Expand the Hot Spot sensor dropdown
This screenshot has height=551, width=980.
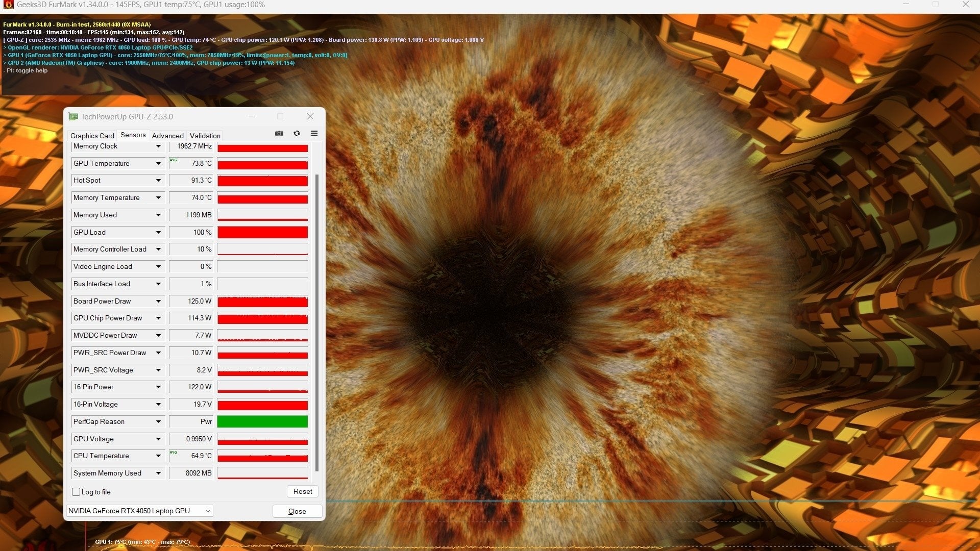pos(158,181)
